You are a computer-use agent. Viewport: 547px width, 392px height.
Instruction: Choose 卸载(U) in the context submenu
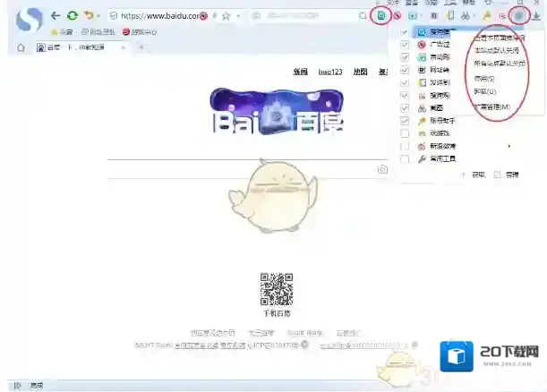pos(484,91)
